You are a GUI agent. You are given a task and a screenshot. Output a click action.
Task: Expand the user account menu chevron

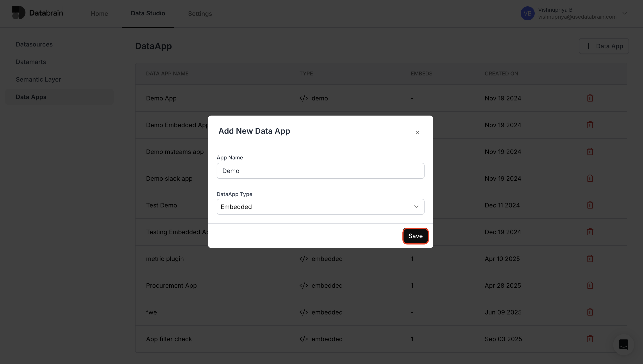point(624,13)
